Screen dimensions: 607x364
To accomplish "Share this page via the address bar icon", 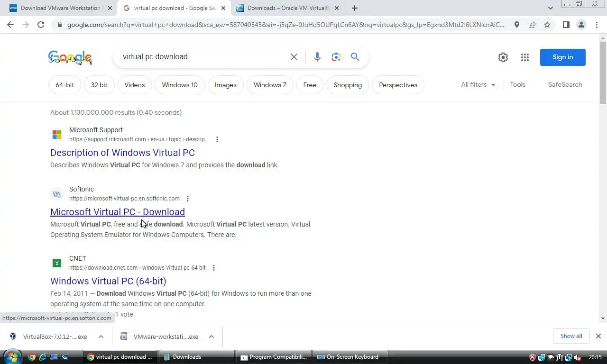I will pos(532,25).
